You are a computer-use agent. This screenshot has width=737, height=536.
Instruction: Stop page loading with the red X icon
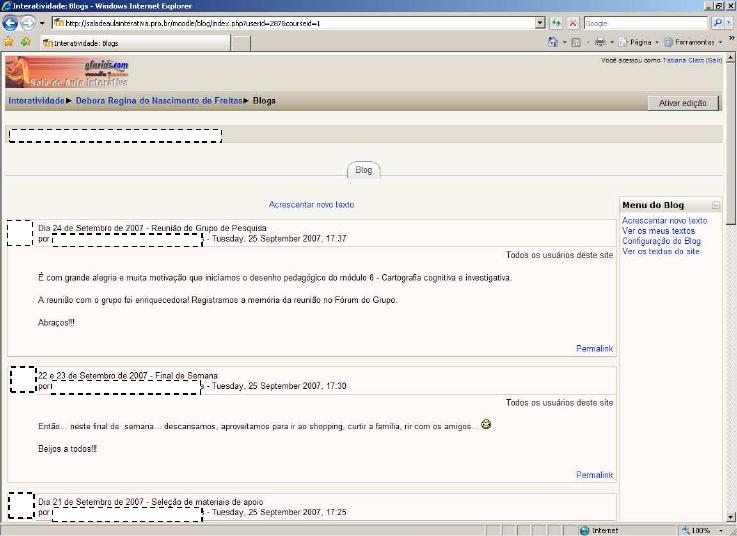pos(572,22)
